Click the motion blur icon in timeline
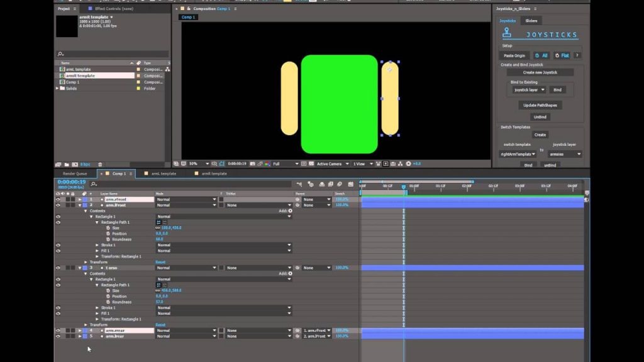The width and height of the screenshot is (644, 362). coord(340,184)
